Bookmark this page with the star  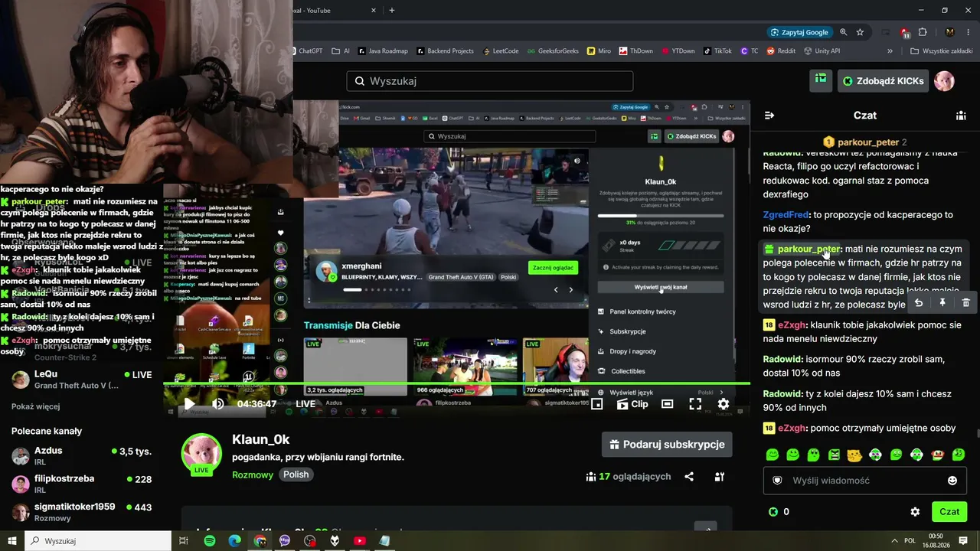(860, 32)
